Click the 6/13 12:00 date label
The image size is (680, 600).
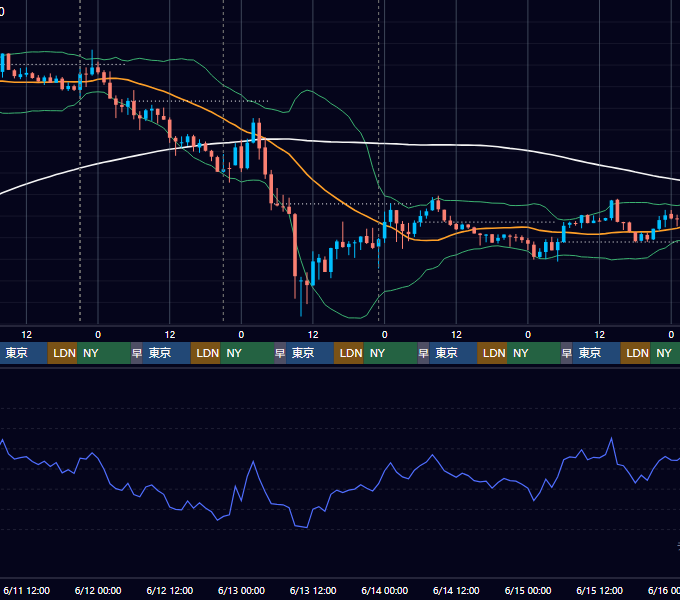313,590
